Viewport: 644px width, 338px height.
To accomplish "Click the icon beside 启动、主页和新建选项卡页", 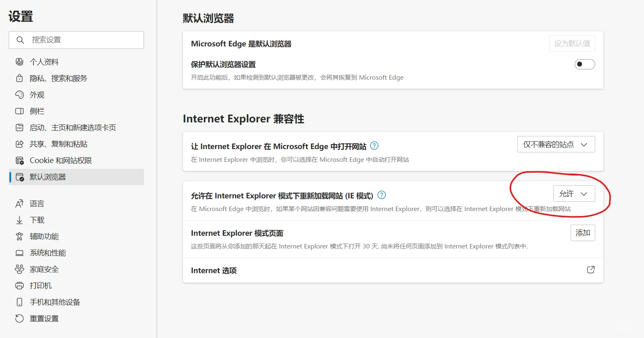I will 19,127.
